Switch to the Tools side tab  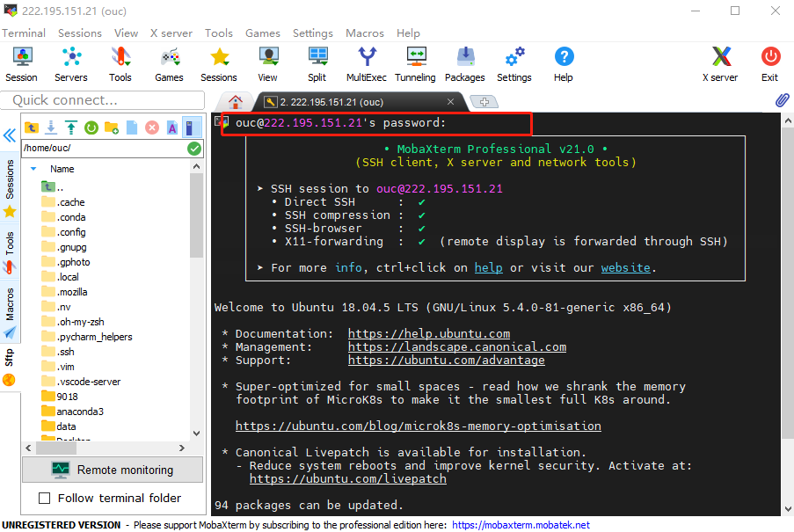10,251
